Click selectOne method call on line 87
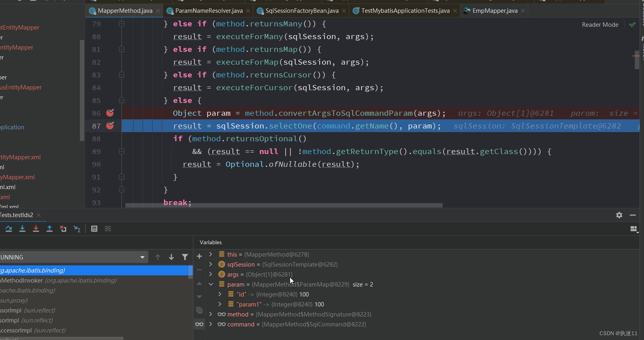 [290, 126]
